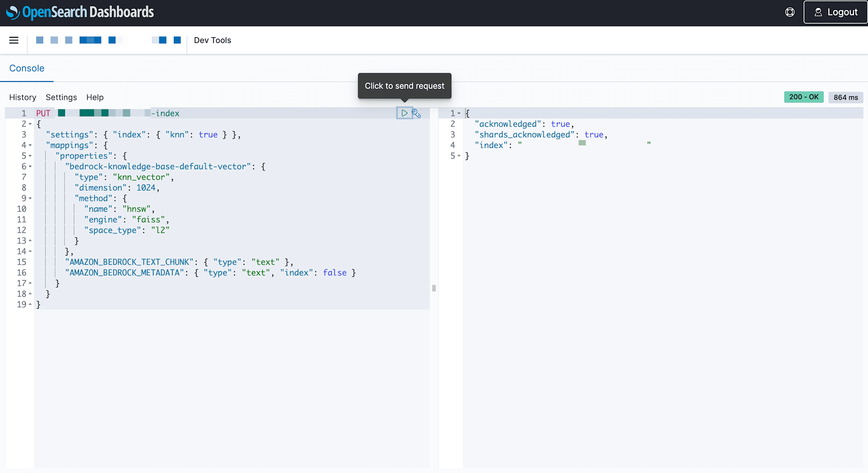Collapse the properties block on line 5

tap(30, 156)
